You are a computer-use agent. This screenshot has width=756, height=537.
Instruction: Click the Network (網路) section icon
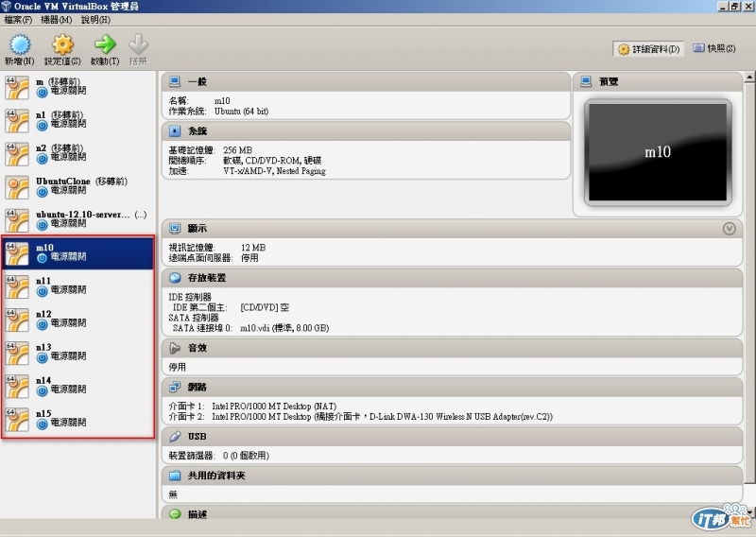[x=175, y=387]
